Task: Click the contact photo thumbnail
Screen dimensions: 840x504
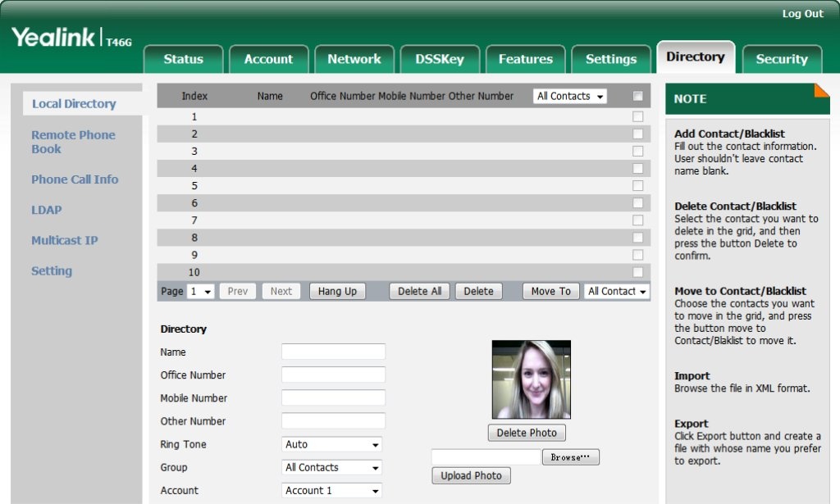Action: pos(531,379)
